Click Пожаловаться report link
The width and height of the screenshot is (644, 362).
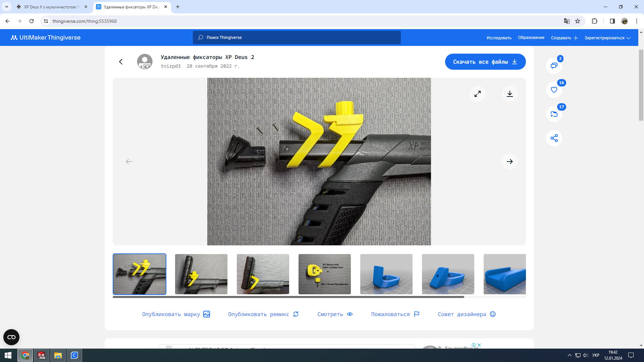click(395, 314)
